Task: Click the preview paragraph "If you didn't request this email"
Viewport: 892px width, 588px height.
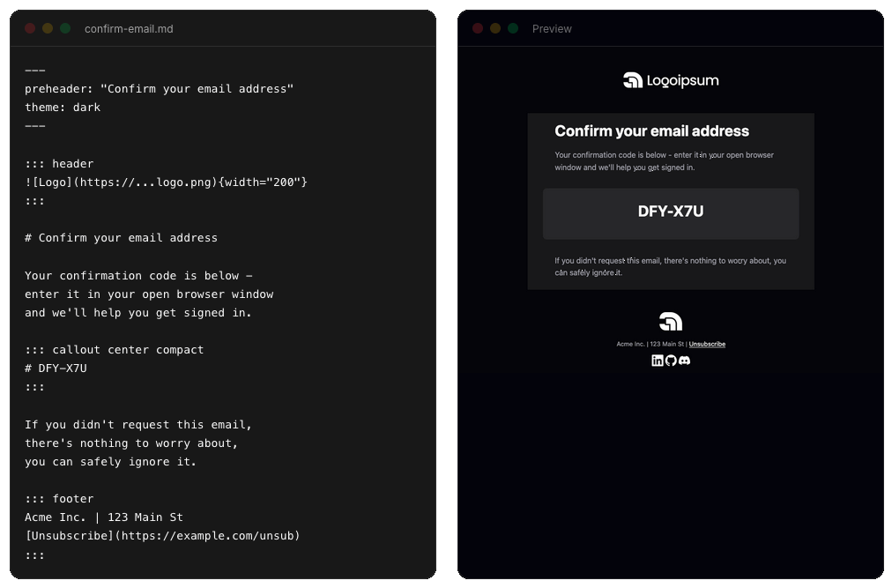Action: (671, 266)
